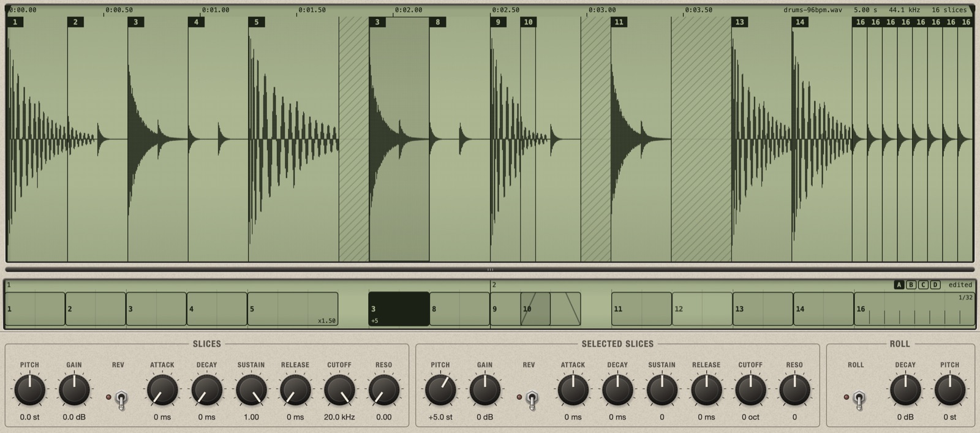Switch to pattern D
The image size is (980, 433).
point(935,285)
